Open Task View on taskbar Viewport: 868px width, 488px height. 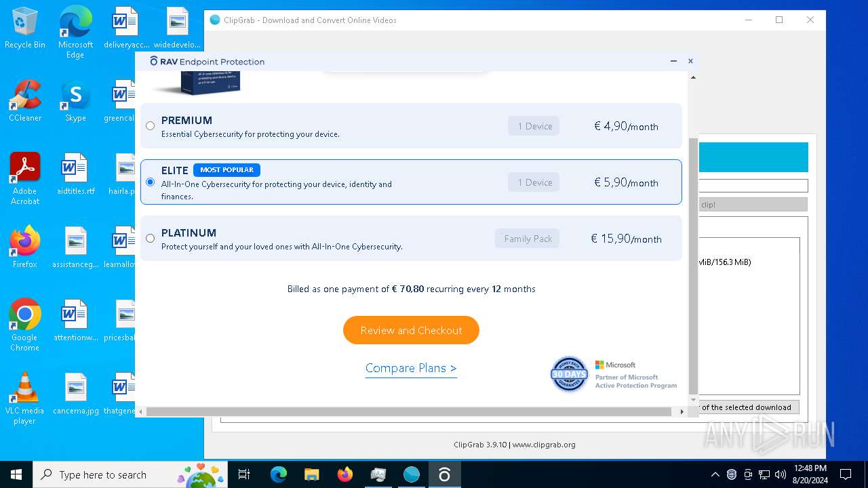tap(244, 474)
